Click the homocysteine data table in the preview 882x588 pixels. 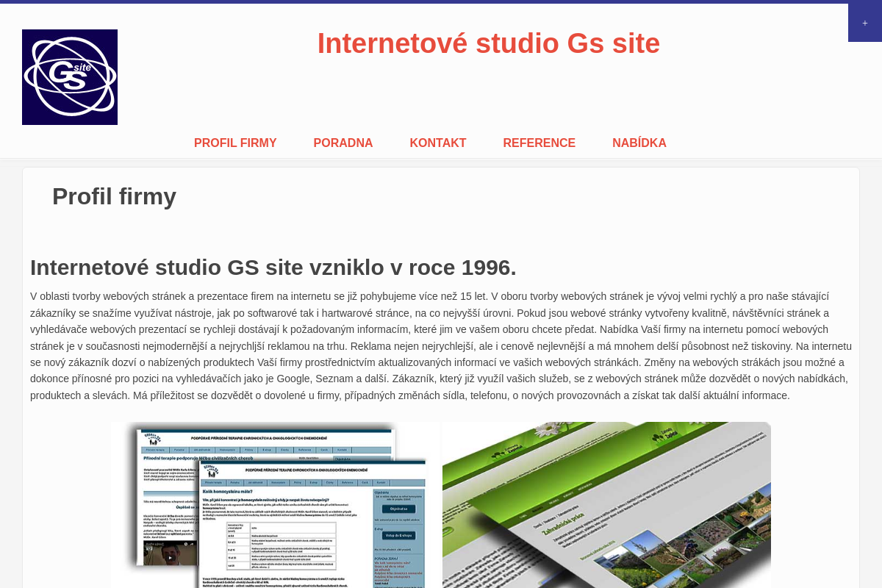282,547
